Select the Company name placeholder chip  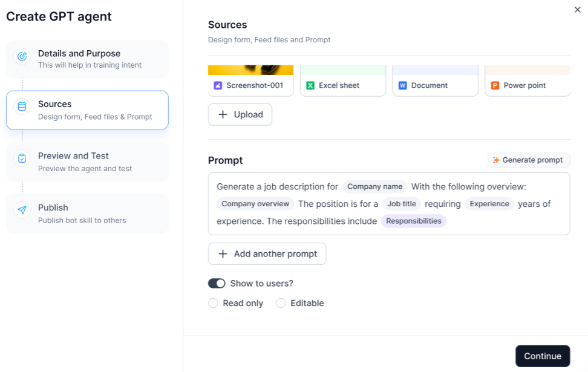pos(374,186)
